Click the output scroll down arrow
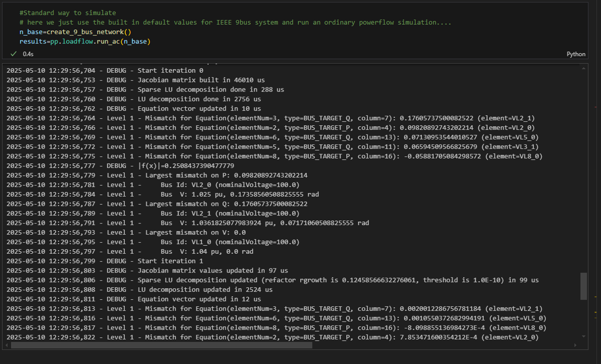Viewport: 601px width, 364px height. pyautogui.click(x=584, y=336)
